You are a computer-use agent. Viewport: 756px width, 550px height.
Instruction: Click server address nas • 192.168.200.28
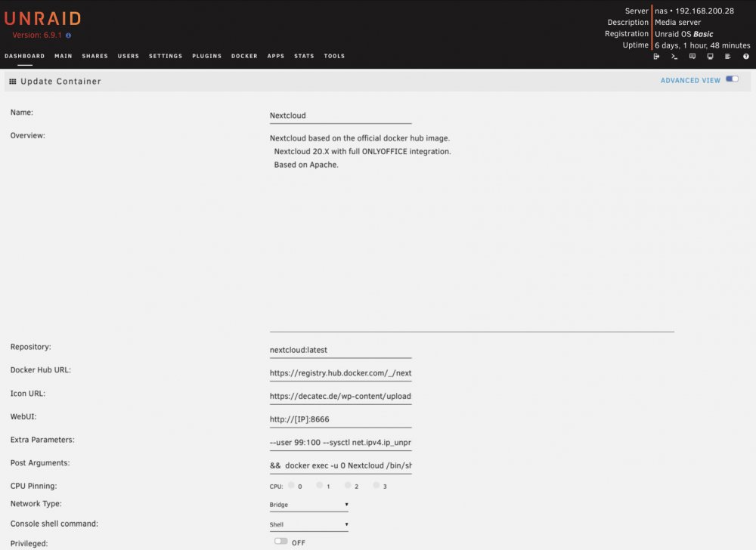pyautogui.click(x=694, y=11)
